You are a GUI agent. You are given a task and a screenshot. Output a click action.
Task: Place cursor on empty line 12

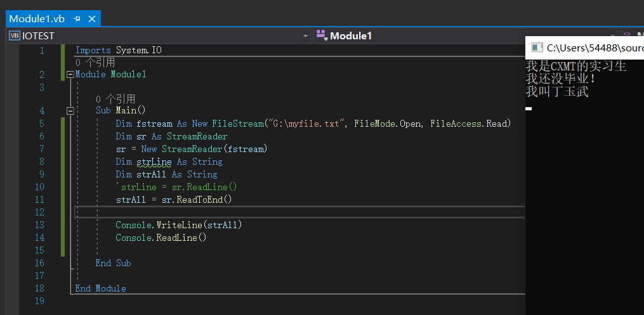point(254,212)
